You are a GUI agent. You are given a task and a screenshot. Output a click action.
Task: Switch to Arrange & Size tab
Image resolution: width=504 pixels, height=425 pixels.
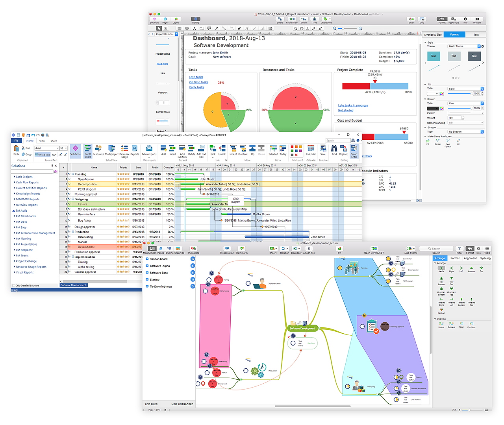point(433,35)
